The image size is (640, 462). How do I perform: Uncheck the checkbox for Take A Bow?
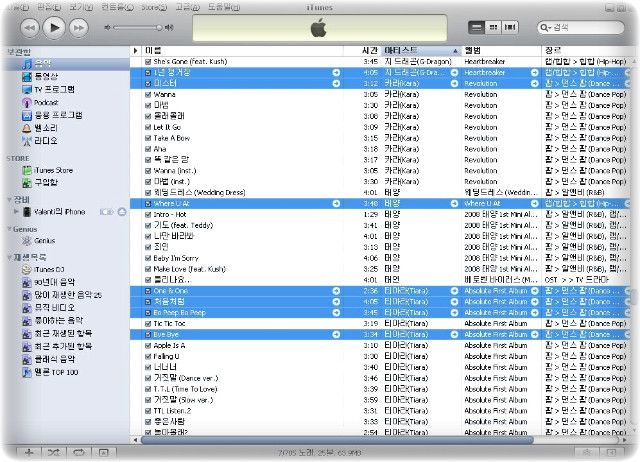[x=148, y=138]
